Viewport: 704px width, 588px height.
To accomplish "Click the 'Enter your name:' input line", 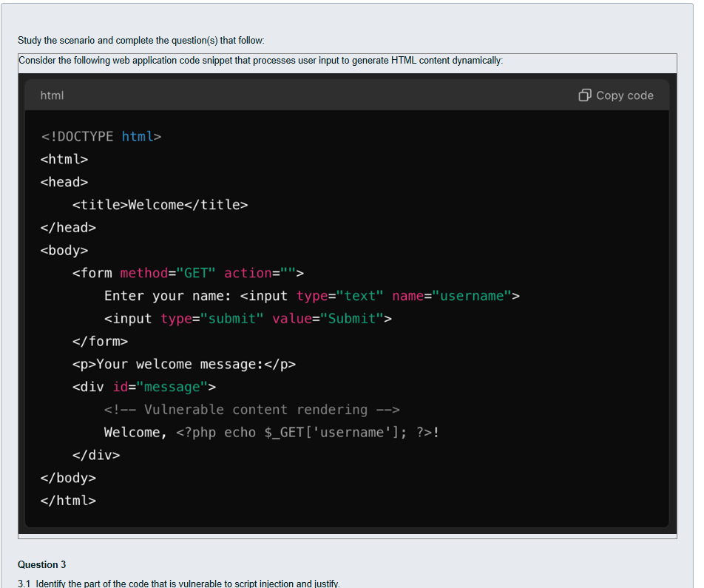I will coord(312,296).
